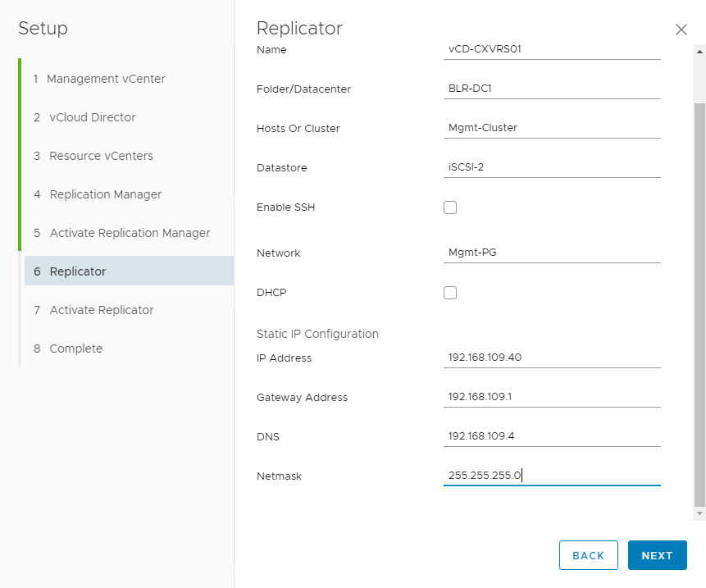Screen dimensions: 706x588
Task: Go BACK to previous step
Action: [x=588, y=555]
